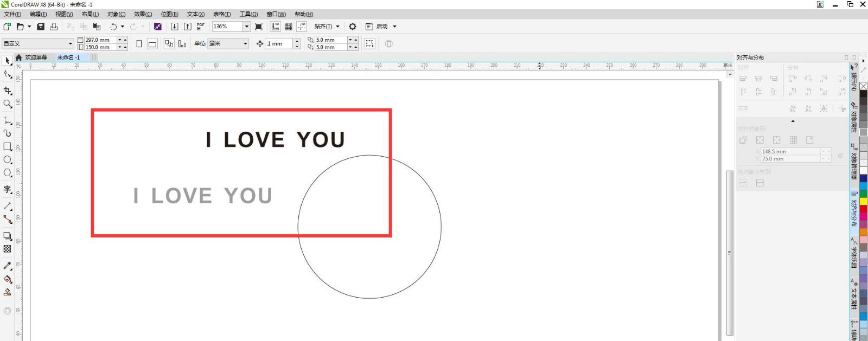This screenshot has width=868, height=341.
Task: Select the Crop tool
Action: (x=8, y=91)
